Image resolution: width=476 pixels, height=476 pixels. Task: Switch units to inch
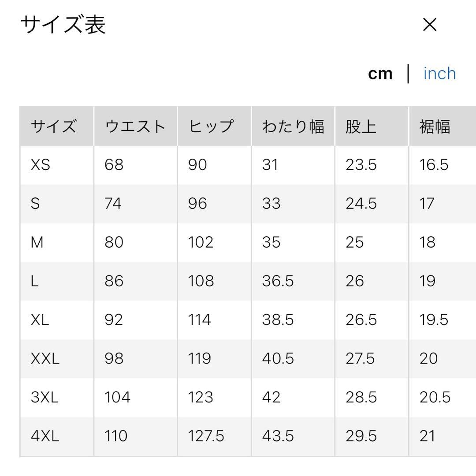pyautogui.click(x=439, y=74)
